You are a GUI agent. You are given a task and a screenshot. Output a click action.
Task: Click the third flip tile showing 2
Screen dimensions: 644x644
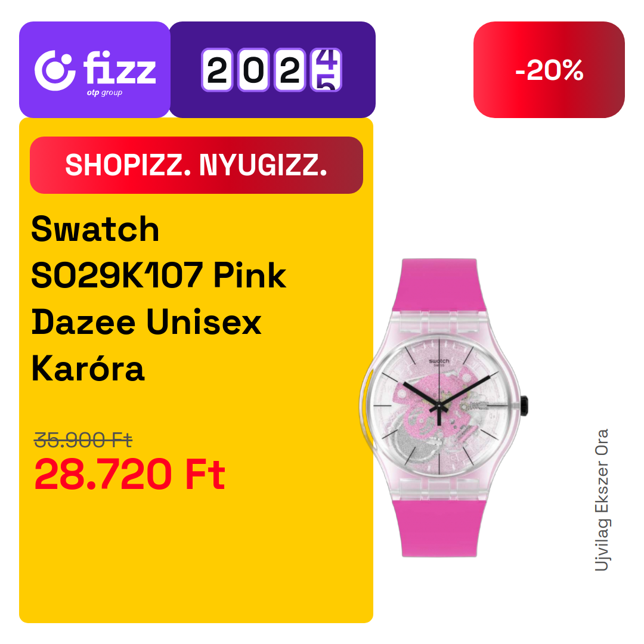coord(290,70)
